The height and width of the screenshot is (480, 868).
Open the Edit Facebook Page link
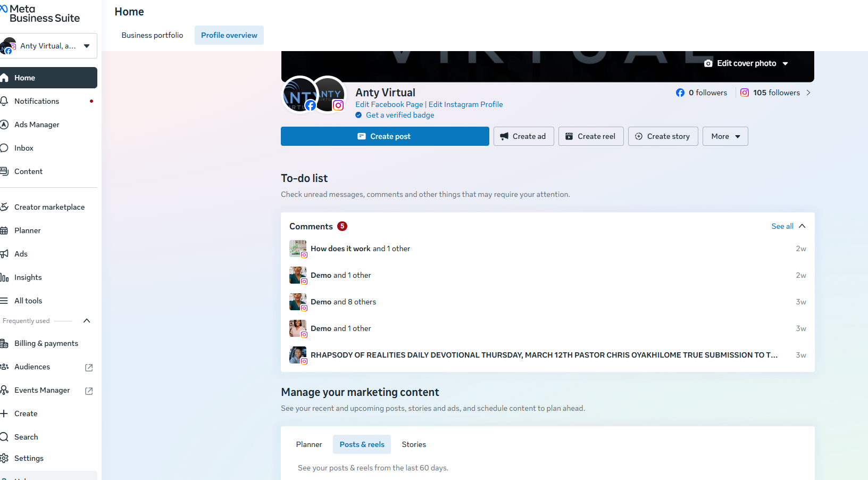pyautogui.click(x=389, y=104)
